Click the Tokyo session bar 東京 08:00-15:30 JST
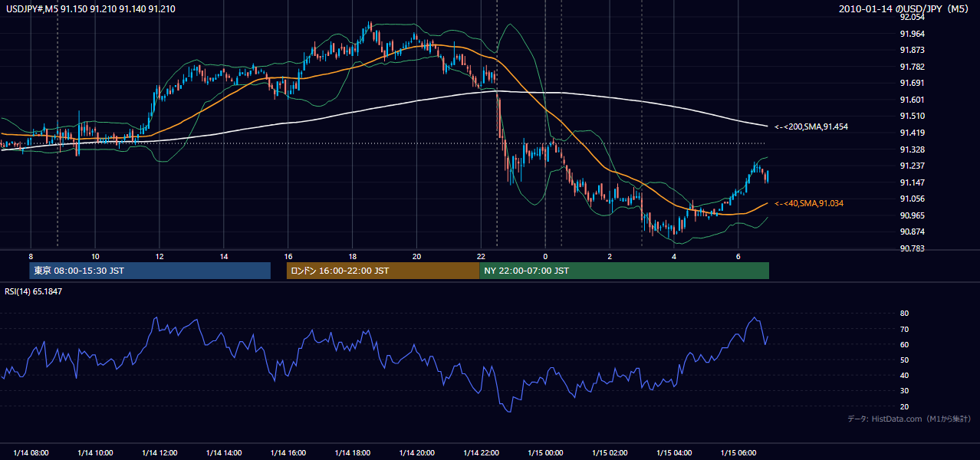The image size is (980, 460). 150,271
